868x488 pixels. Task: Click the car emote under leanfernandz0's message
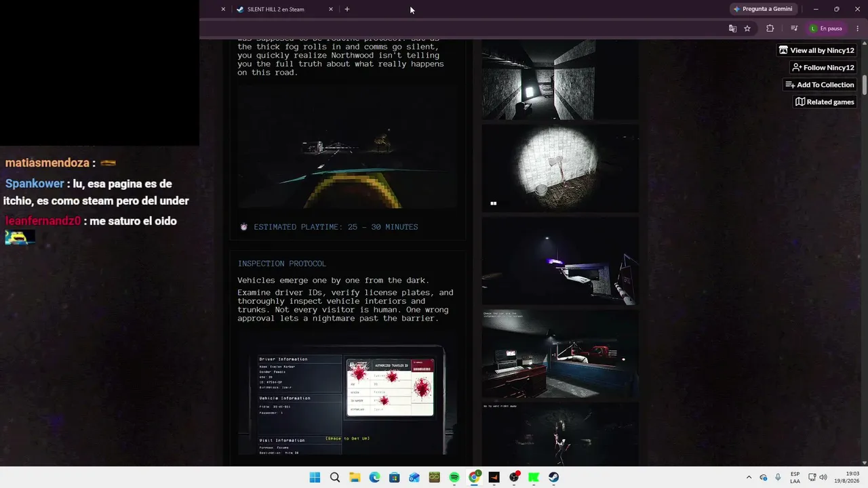19,237
